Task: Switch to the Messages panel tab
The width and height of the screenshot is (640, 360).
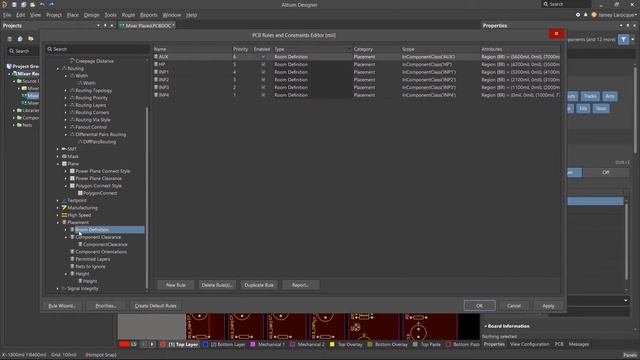Action: click(579, 344)
